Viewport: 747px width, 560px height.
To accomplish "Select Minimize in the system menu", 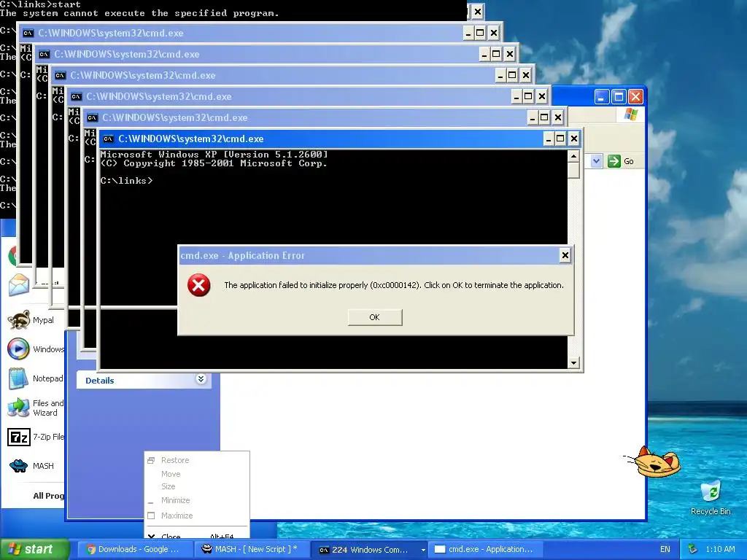I will click(197, 500).
